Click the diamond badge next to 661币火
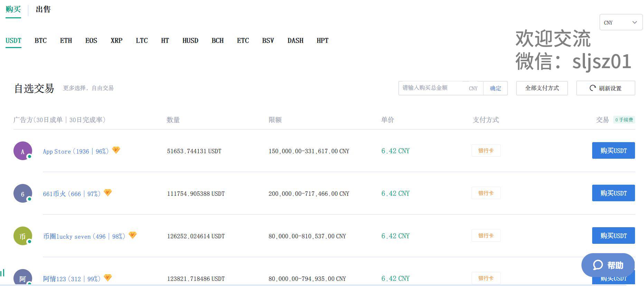 (x=108, y=193)
